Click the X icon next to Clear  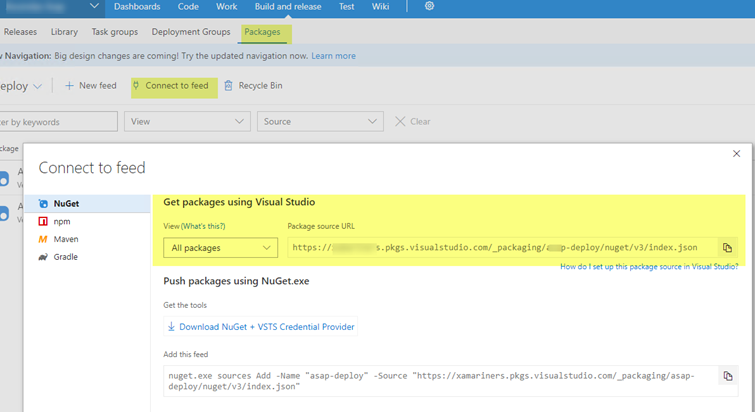(400, 122)
